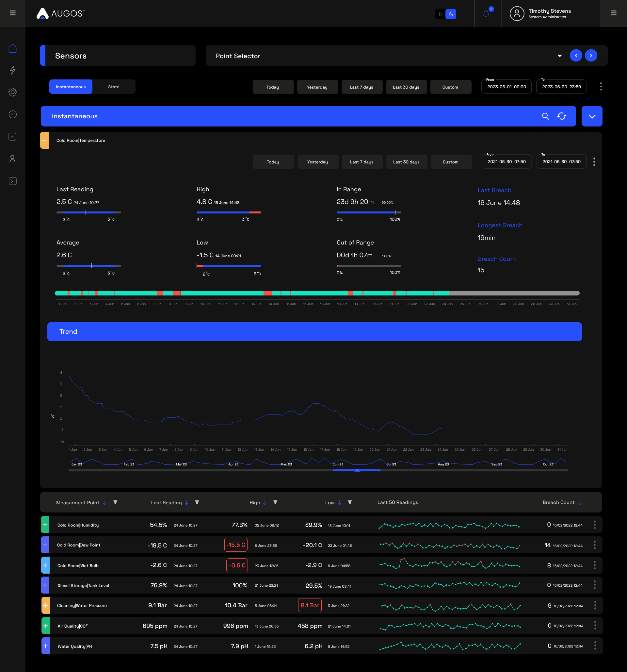Refresh the Instantaneous data
Screen dimensions: 627x672
(561, 116)
